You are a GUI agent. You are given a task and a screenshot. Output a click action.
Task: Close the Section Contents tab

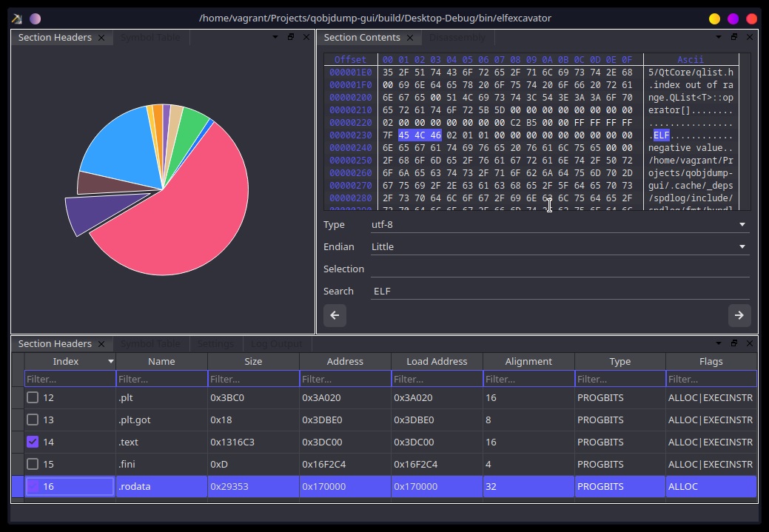point(411,38)
